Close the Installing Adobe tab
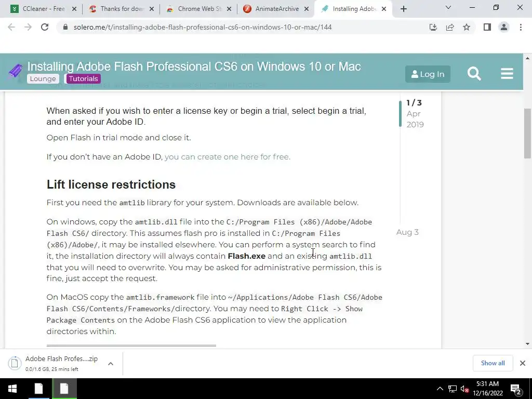The width and height of the screenshot is (532, 399). point(384,9)
